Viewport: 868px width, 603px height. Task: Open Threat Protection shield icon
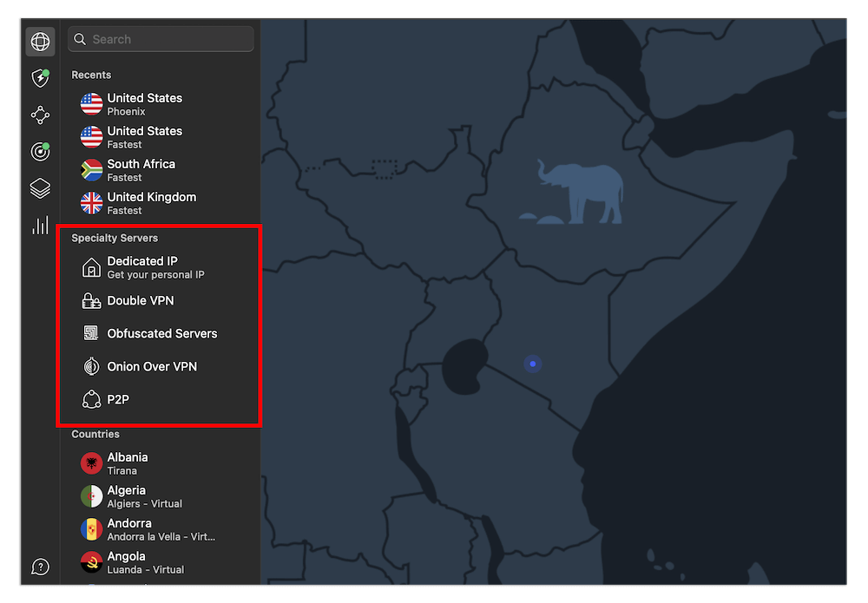[x=40, y=78]
